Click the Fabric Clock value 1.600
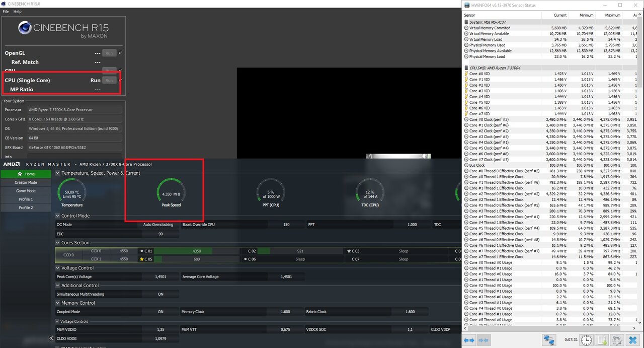The height and width of the screenshot is (348, 644). coord(410,312)
